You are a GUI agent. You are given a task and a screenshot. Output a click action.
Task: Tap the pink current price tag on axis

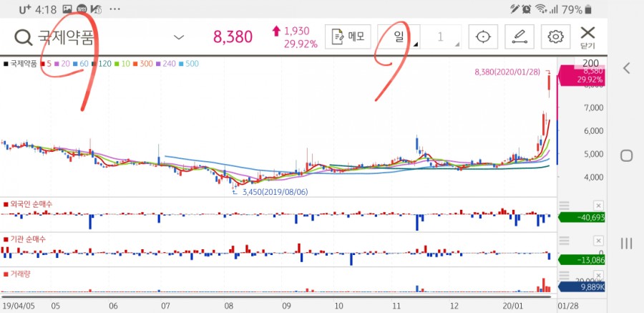pos(581,76)
